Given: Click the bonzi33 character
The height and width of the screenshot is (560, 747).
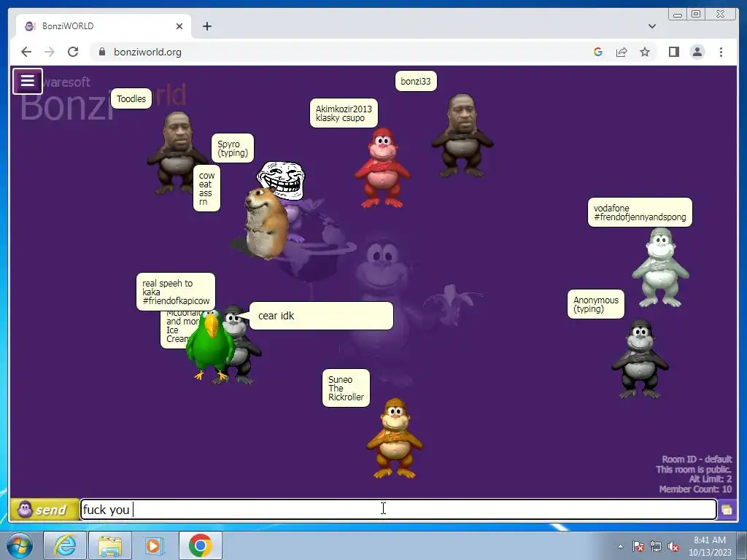Looking at the screenshot, I should 462,136.
